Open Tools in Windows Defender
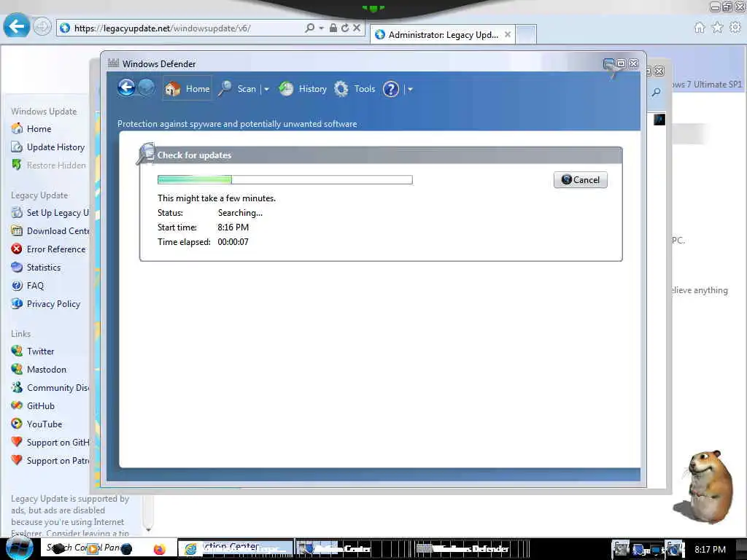Screen dimensions: 747x560 point(355,88)
